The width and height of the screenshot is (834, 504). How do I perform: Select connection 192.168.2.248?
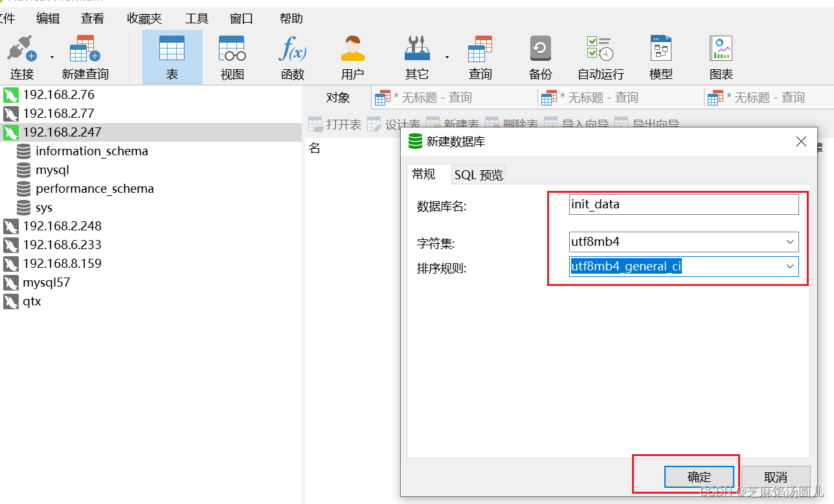pyautogui.click(x=62, y=226)
